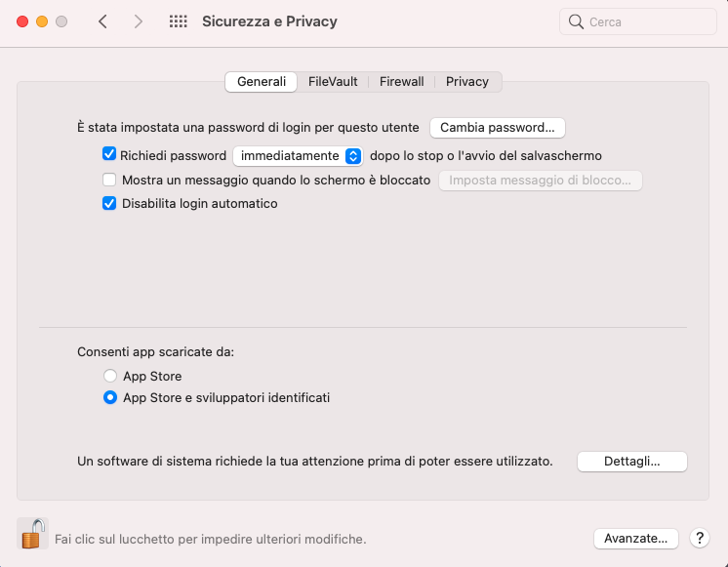Open the Privacy tab

pyautogui.click(x=467, y=82)
